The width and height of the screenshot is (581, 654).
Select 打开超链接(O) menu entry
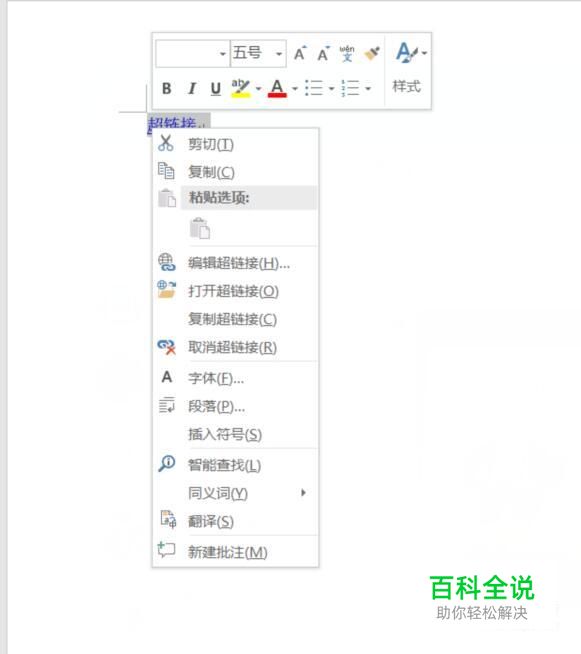[x=236, y=291]
